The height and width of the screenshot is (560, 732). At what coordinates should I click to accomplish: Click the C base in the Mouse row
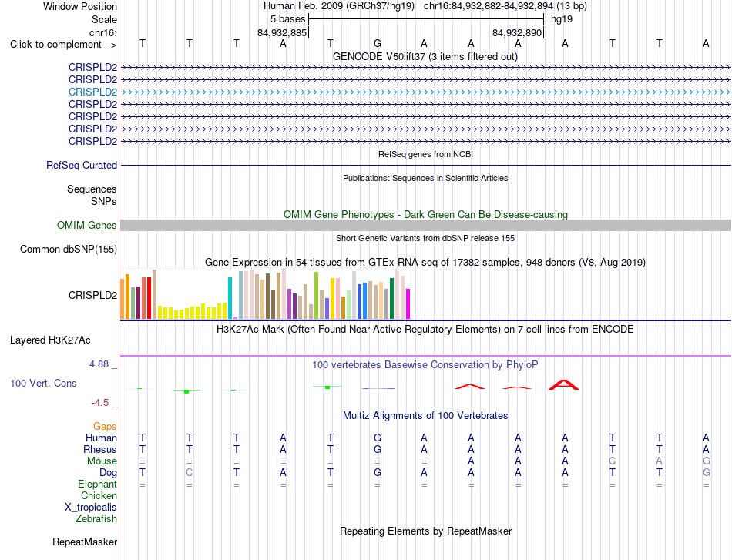coord(612,461)
